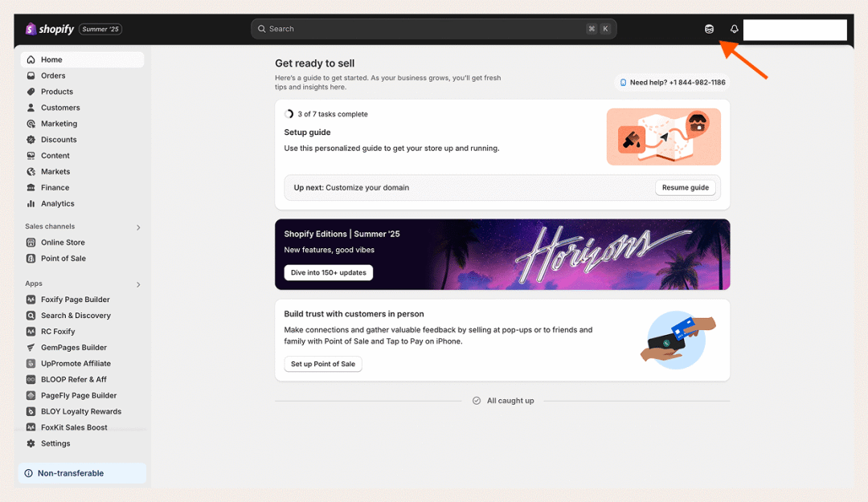Click the Finance bank icon

point(31,188)
